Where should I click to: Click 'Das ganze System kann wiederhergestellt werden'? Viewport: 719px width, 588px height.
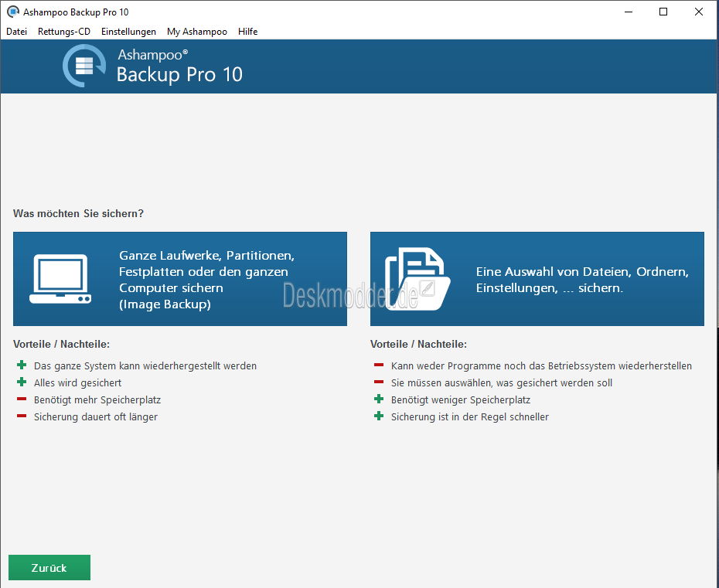tap(145, 365)
